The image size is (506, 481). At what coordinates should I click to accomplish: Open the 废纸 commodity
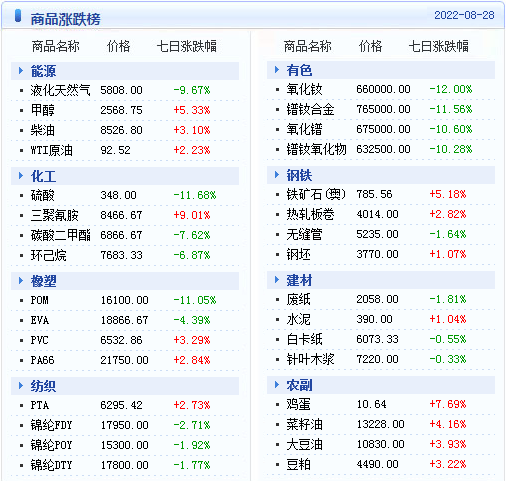click(x=298, y=299)
